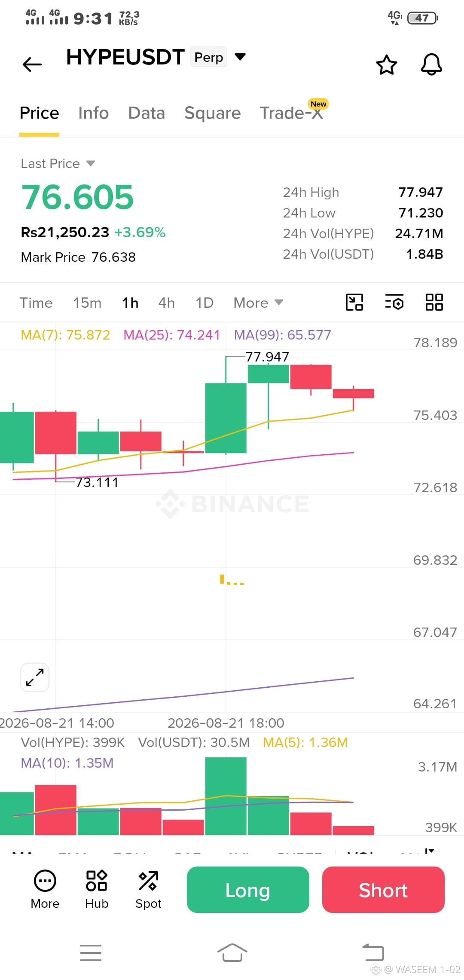Viewport: 464px width, 980px height.
Task: Open the Info tab
Action: click(93, 113)
